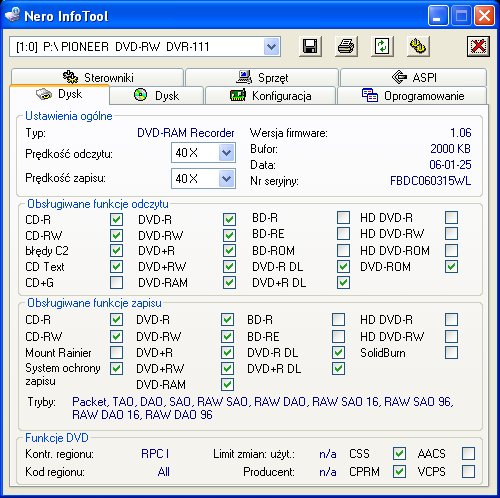Click the date value 06-01-25
Image resolution: width=500 pixels, height=498 pixels.
pos(450,165)
